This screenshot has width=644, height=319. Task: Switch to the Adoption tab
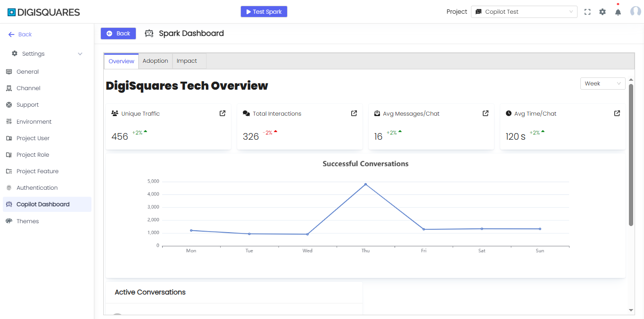coord(156,61)
